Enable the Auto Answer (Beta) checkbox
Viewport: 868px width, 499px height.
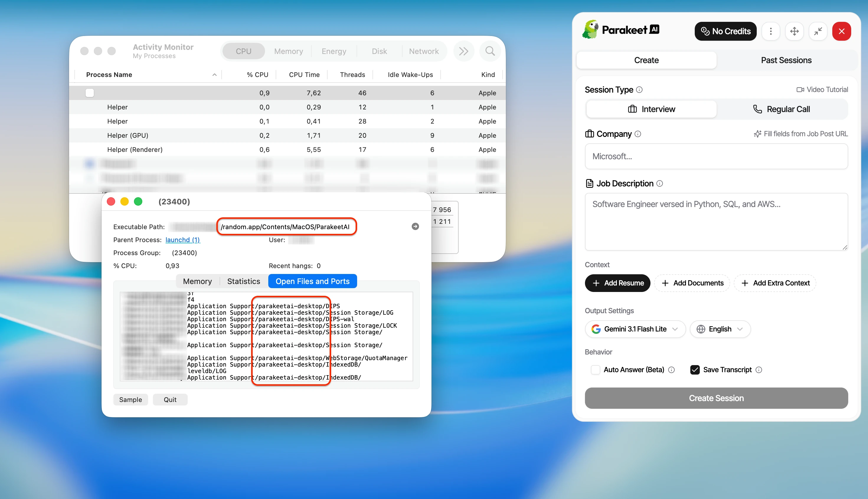point(595,370)
